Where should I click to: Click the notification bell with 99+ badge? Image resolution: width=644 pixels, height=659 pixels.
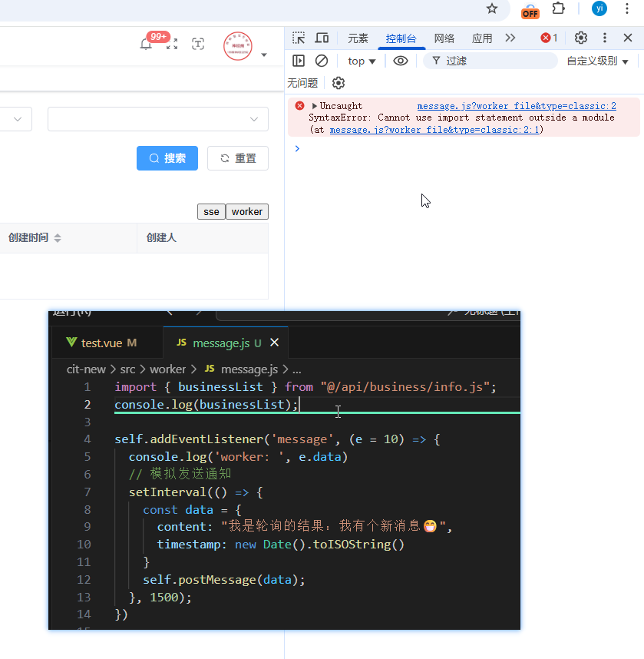tap(146, 45)
